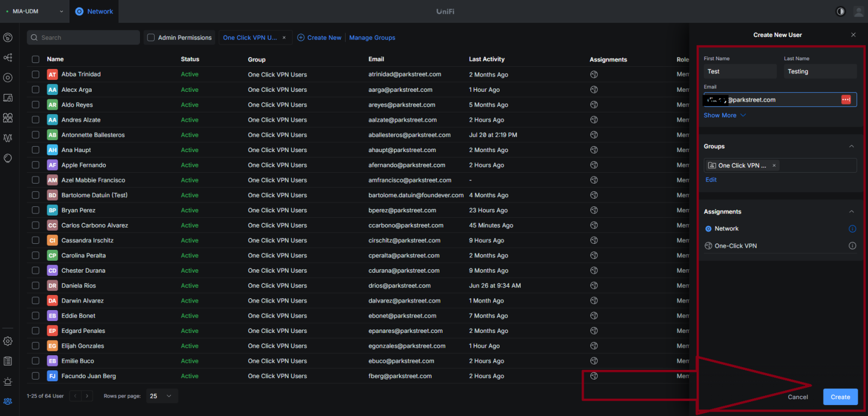
Task: Open the settings gear icon in sidebar
Action: coord(8,341)
